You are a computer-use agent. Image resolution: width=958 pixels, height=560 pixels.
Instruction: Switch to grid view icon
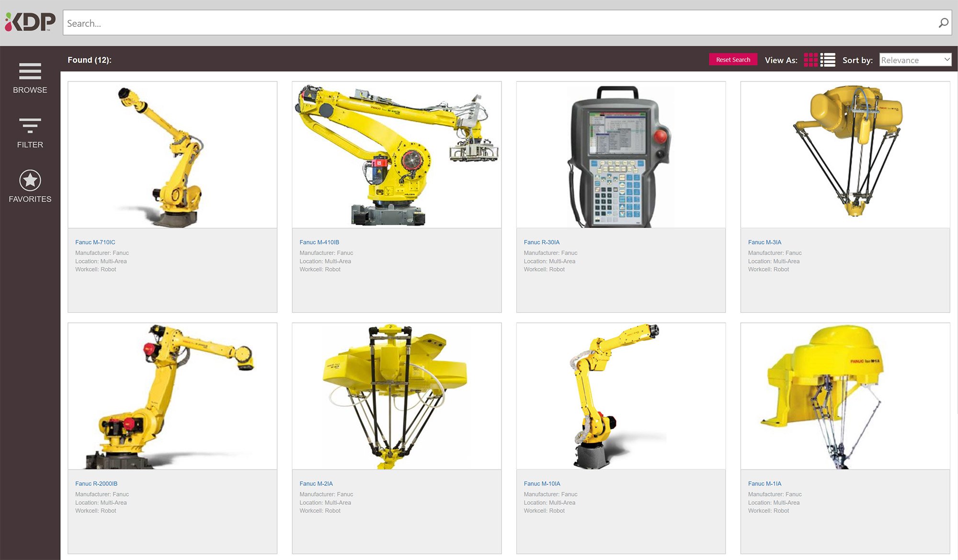(810, 60)
